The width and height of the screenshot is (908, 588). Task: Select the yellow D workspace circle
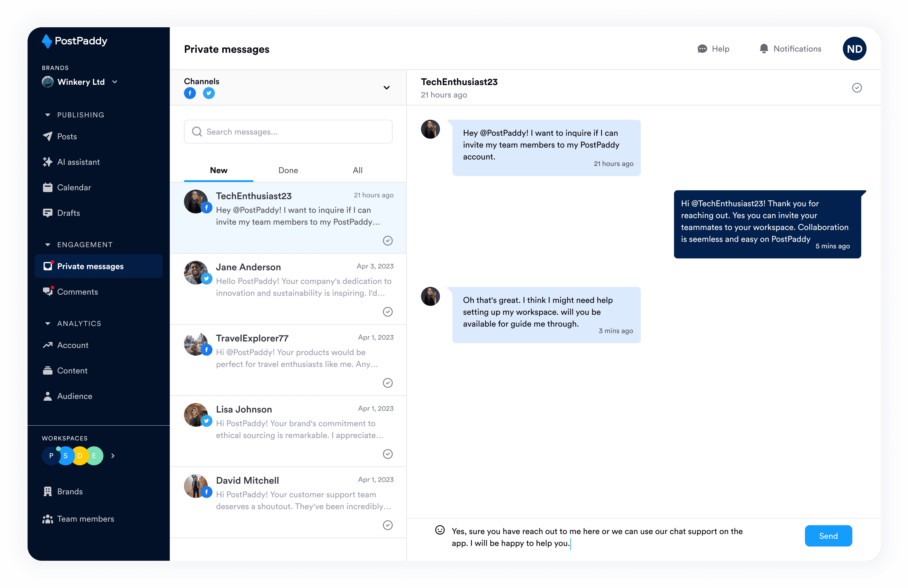point(81,456)
